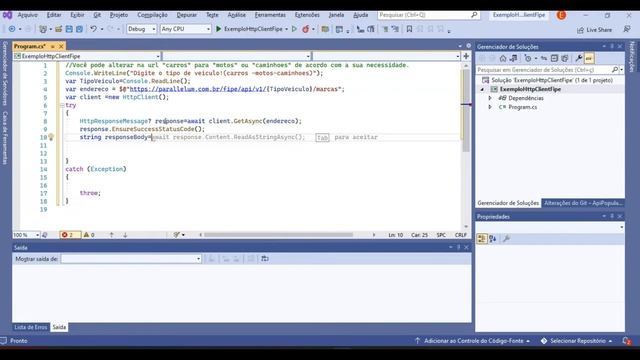Click the Bookmark toggle icon in toolbar

pyautogui.click(x=409, y=29)
